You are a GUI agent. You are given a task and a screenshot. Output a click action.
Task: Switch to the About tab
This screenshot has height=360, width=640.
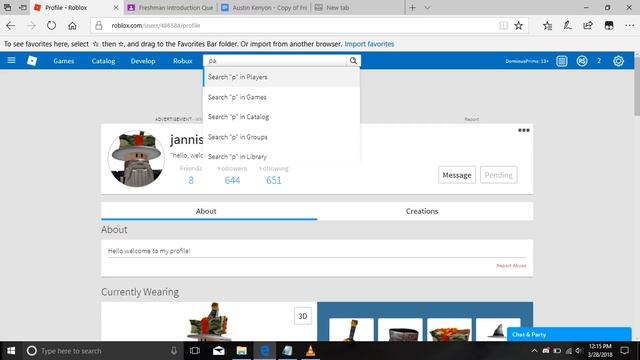click(x=209, y=211)
